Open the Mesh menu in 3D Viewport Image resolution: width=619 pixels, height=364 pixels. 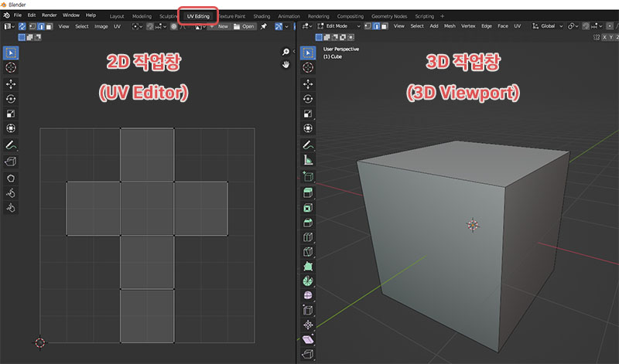pos(450,26)
